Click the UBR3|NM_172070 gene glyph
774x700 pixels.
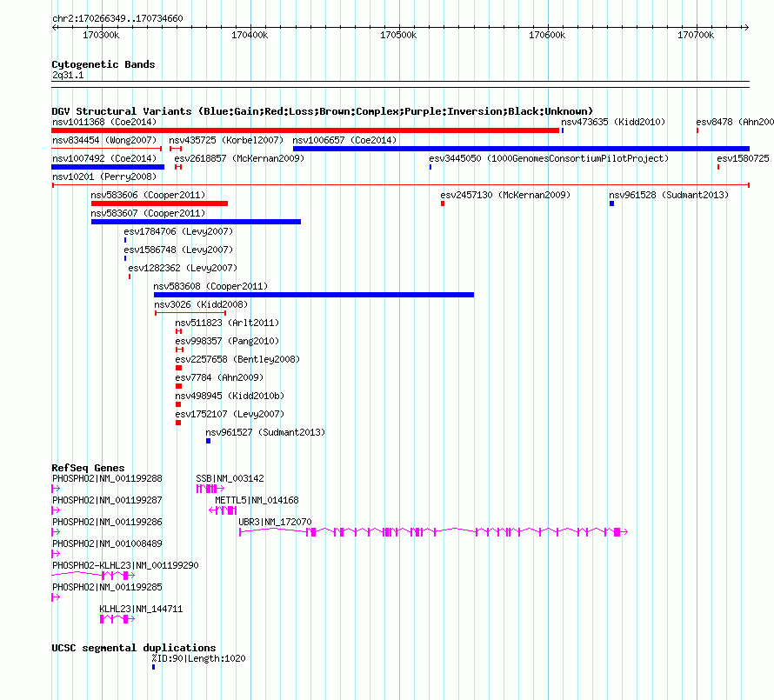point(433,531)
